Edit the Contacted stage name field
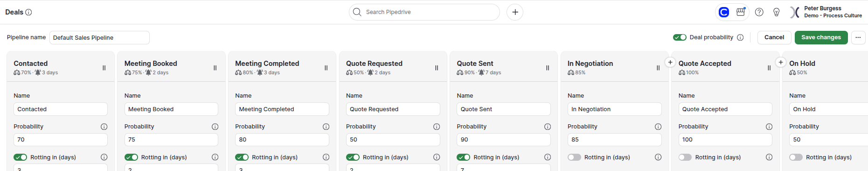The height and width of the screenshot is (171, 868). click(x=61, y=109)
